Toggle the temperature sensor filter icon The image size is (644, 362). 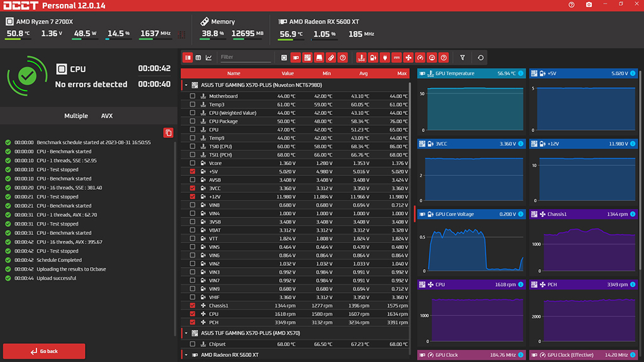(361, 57)
